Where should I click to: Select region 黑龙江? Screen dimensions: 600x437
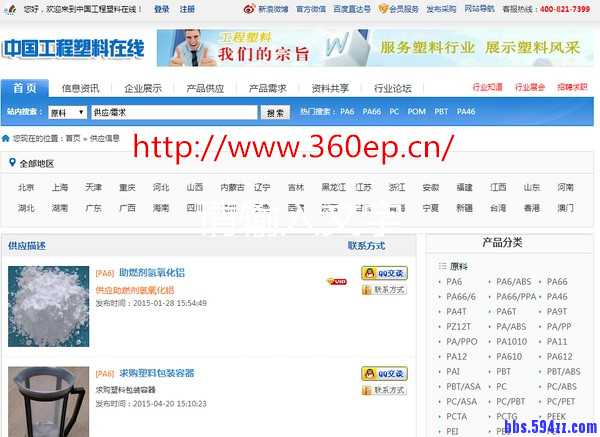coord(333,187)
